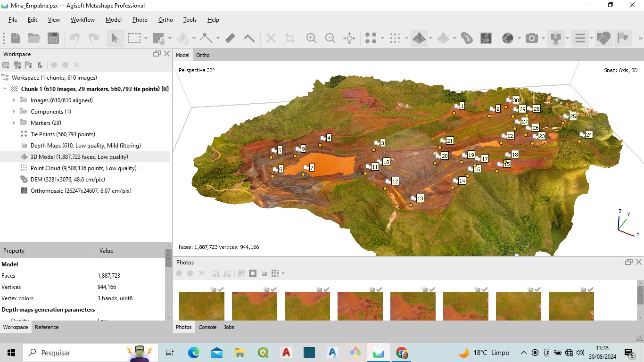Click the Zoom In magnifier

tap(311, 38)
